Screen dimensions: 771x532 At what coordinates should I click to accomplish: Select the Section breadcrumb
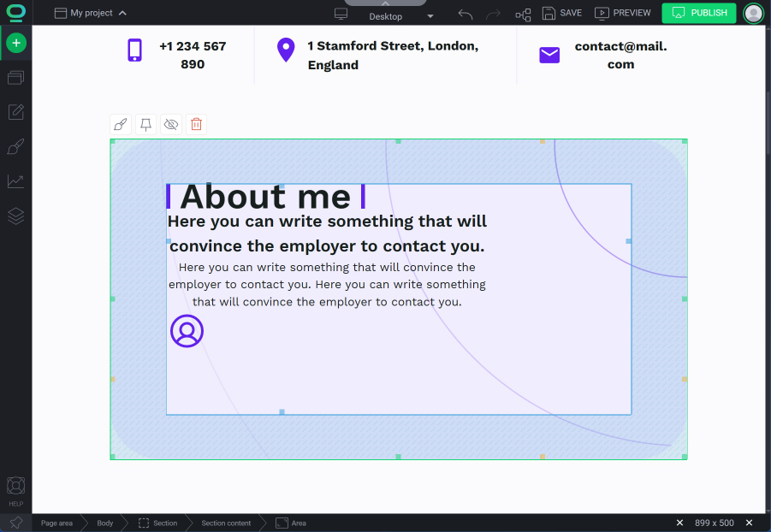pyautogui.click(x=157, y=523)
